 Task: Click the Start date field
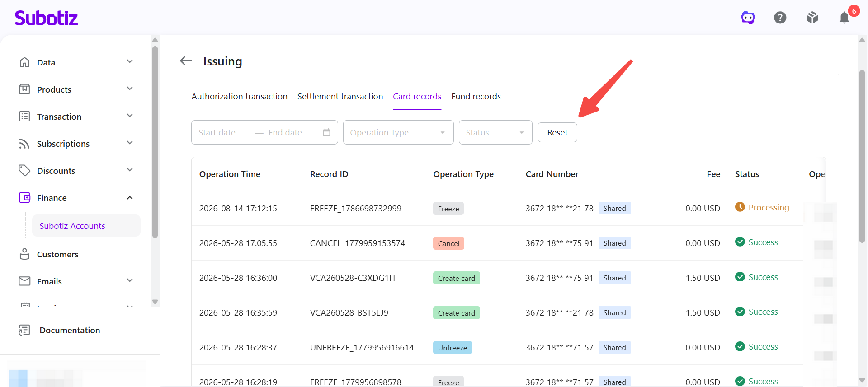(217, 132)
